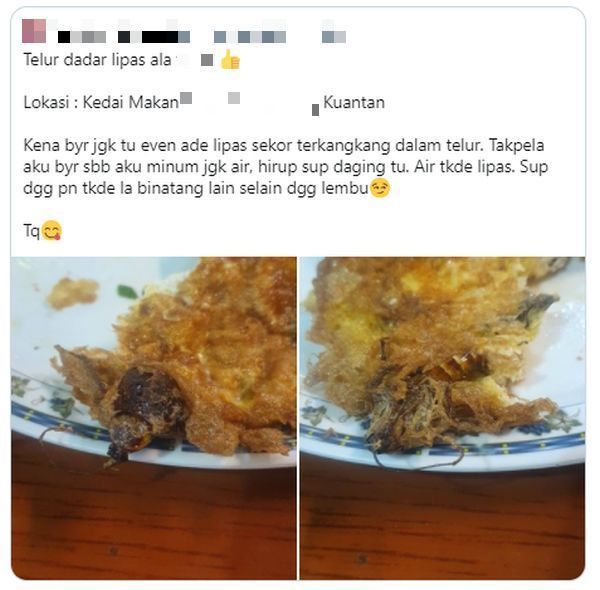600x590 pixels.
Task: Click the blurred author display name
Action: tap(124, 37)
